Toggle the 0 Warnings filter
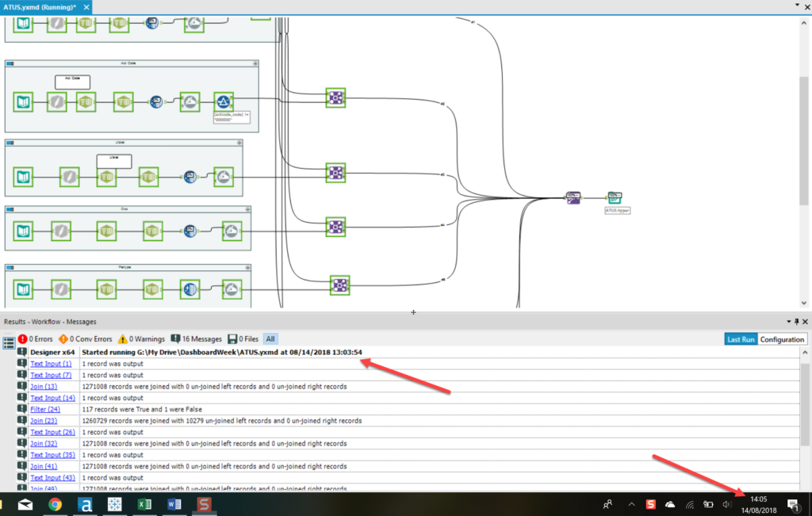Screen dimensions: 812x516 [x=141, y=339]
